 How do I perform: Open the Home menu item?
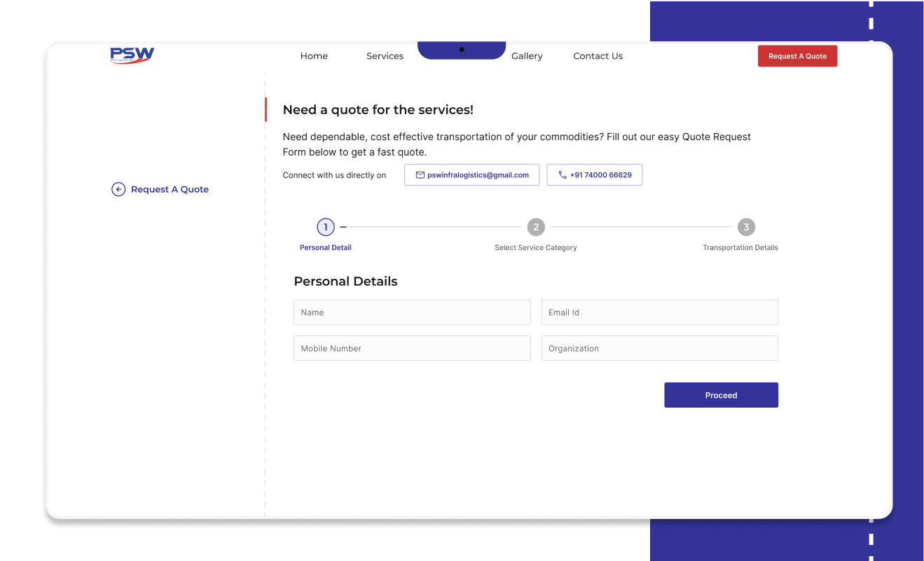tap(314, 56)
